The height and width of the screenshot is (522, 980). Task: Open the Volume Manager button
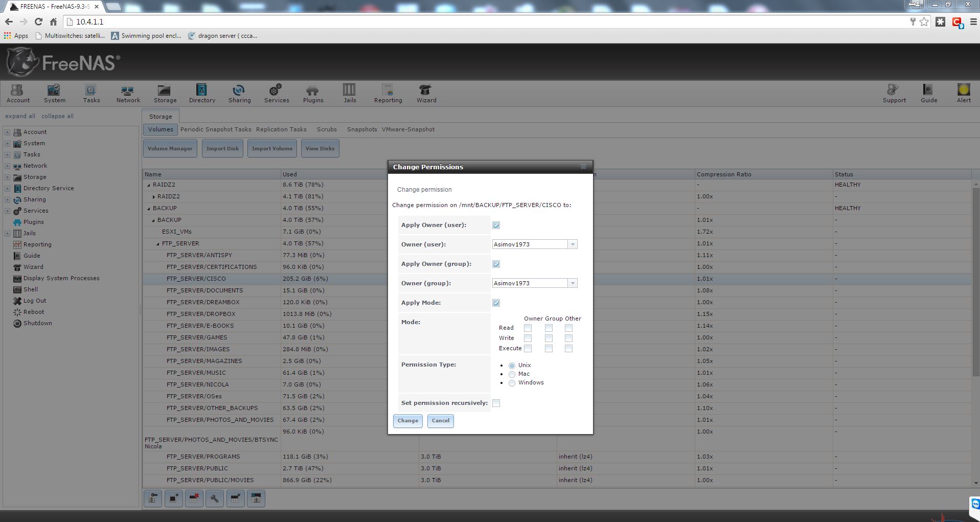[x=170, y=149]
